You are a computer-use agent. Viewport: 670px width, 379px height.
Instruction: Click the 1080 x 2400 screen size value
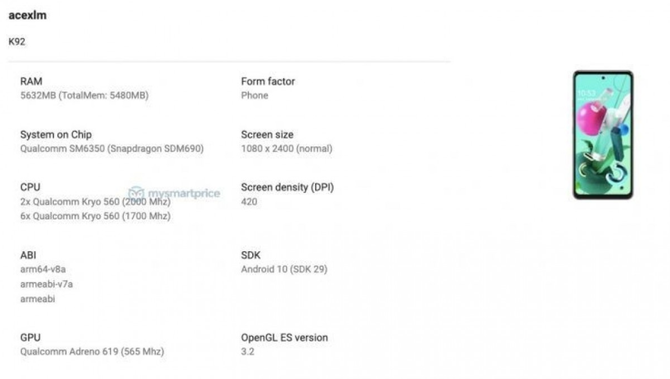(x=287, y=149)
